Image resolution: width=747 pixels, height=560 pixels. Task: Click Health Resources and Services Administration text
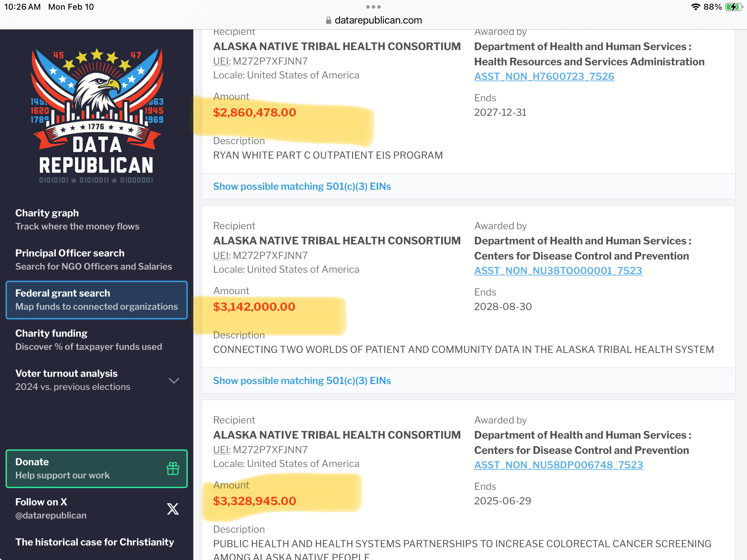pyautogui.click(x=589, y=62)
